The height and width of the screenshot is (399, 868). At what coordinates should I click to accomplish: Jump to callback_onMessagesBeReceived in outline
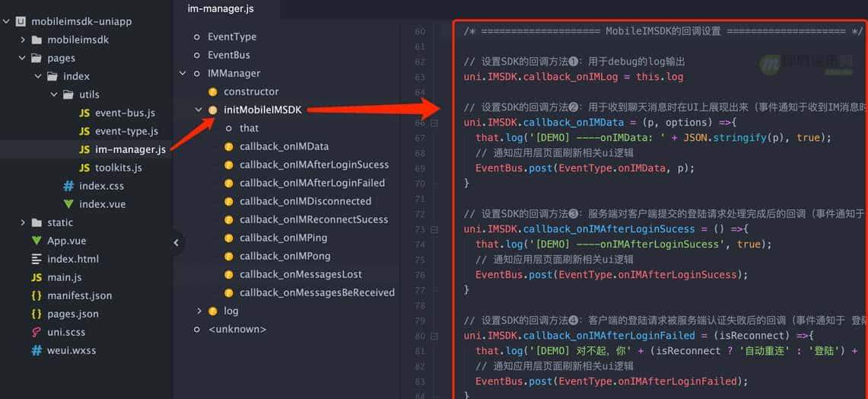[317, 292]
